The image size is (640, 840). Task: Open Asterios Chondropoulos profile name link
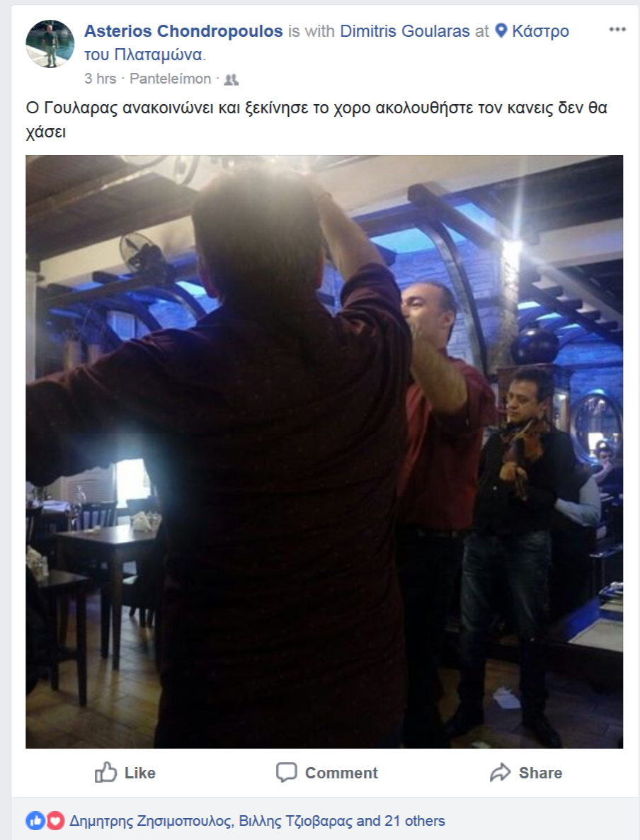coord(183,31)
